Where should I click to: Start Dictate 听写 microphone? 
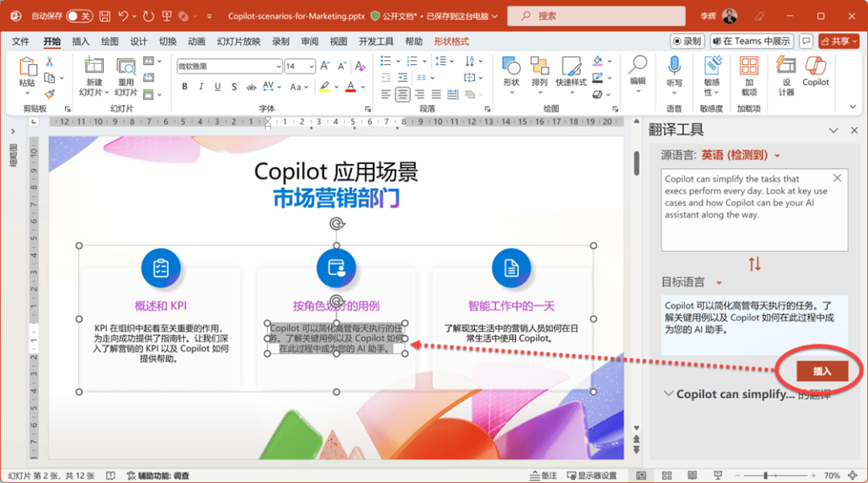[x=674, y=76]
